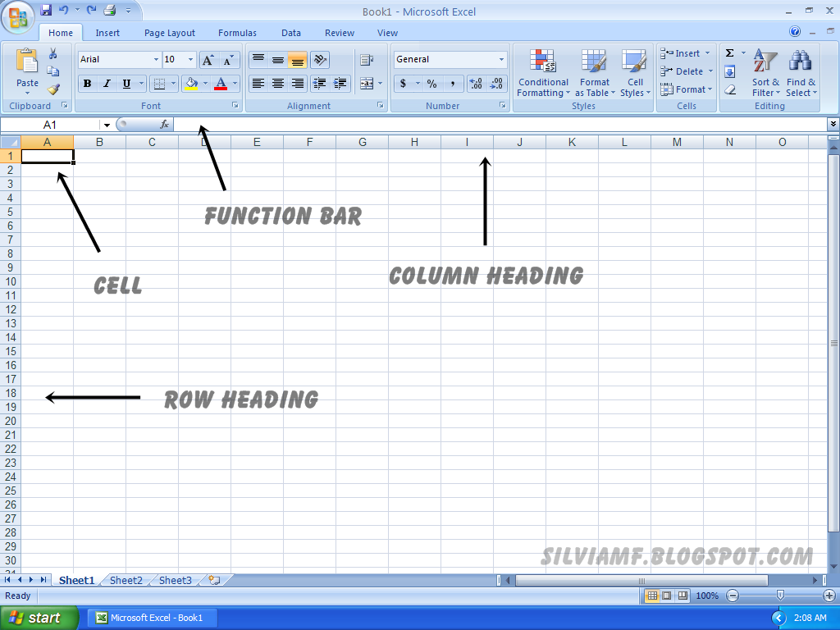This screenshot has height=630, width=840.
Task: Open Font dialog launcher
Action: coord(235,106)
